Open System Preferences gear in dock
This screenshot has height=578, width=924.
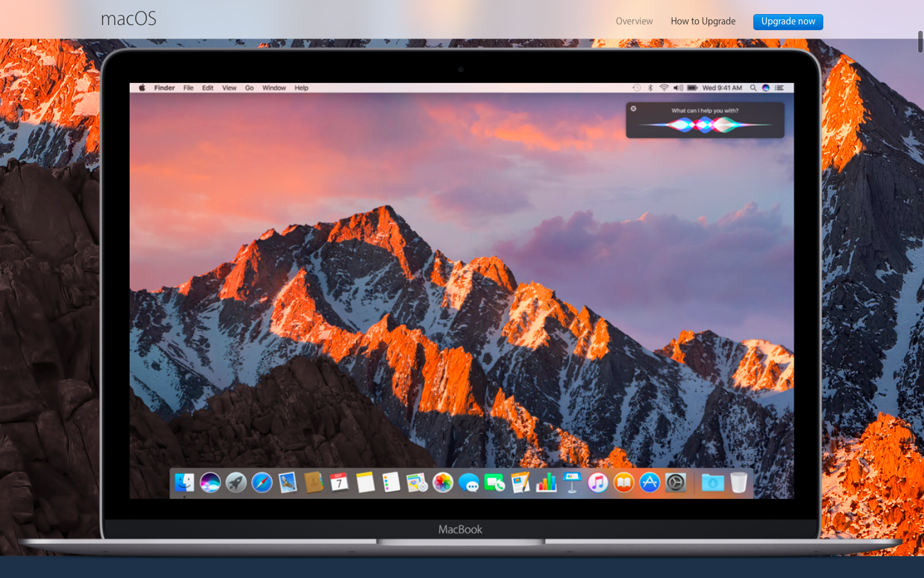point(676,482)
